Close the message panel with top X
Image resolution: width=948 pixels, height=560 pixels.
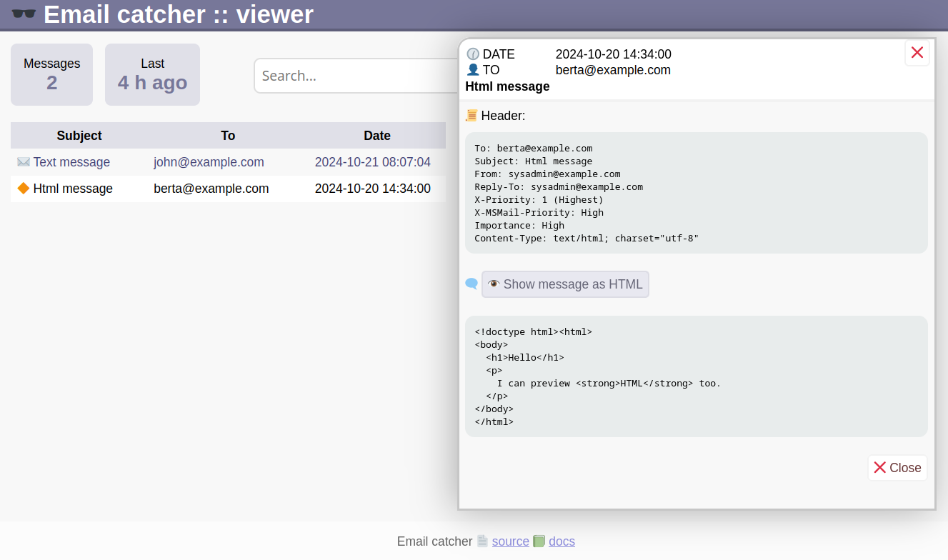click(917, 53)
